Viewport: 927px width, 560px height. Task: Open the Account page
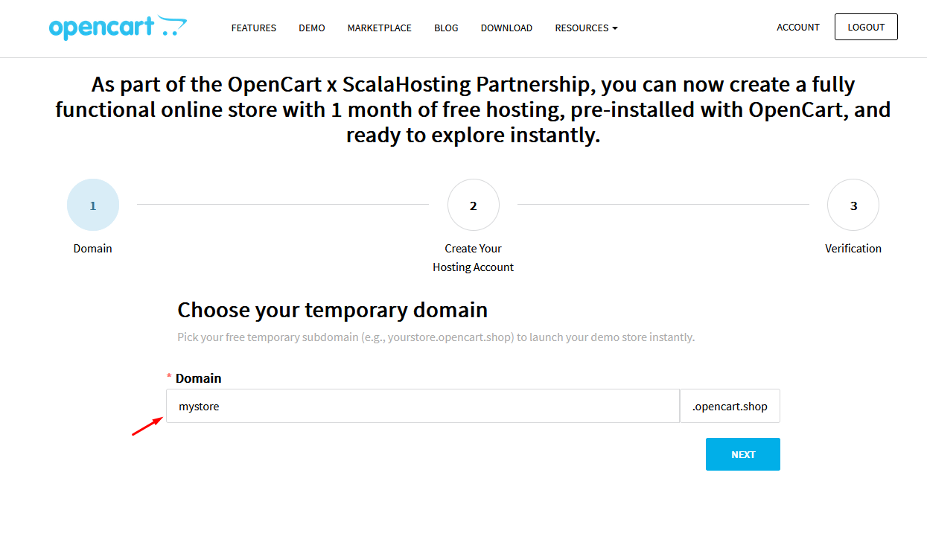[x=798, y=27]
